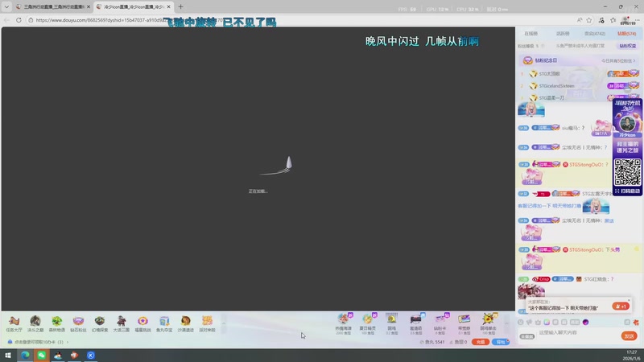Click the colorful square icon in chat toolbar

click(547, 323)
